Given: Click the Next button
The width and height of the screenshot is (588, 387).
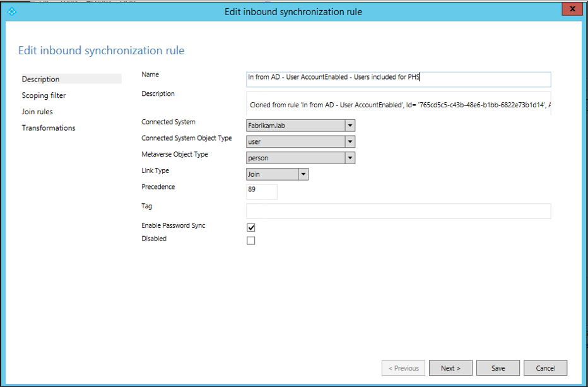Looking at the screenshot, I should 450,368.
